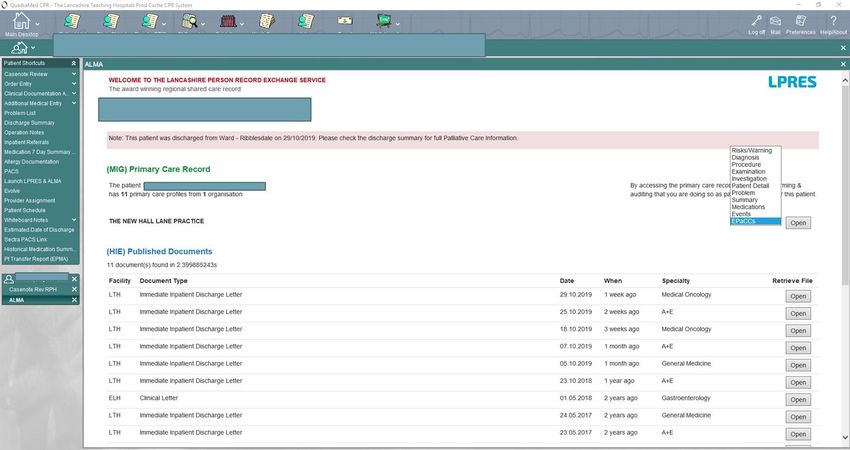
Task: Click the patient home icon below Main Desktop
Action: pyautogui.click(x=20, y=48)
